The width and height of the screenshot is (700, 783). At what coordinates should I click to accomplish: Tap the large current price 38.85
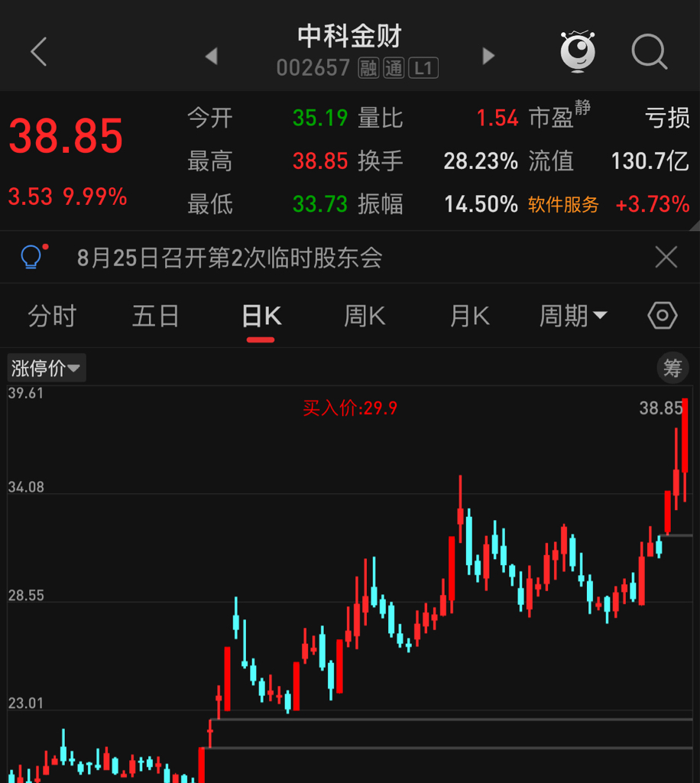pos(66,136)
